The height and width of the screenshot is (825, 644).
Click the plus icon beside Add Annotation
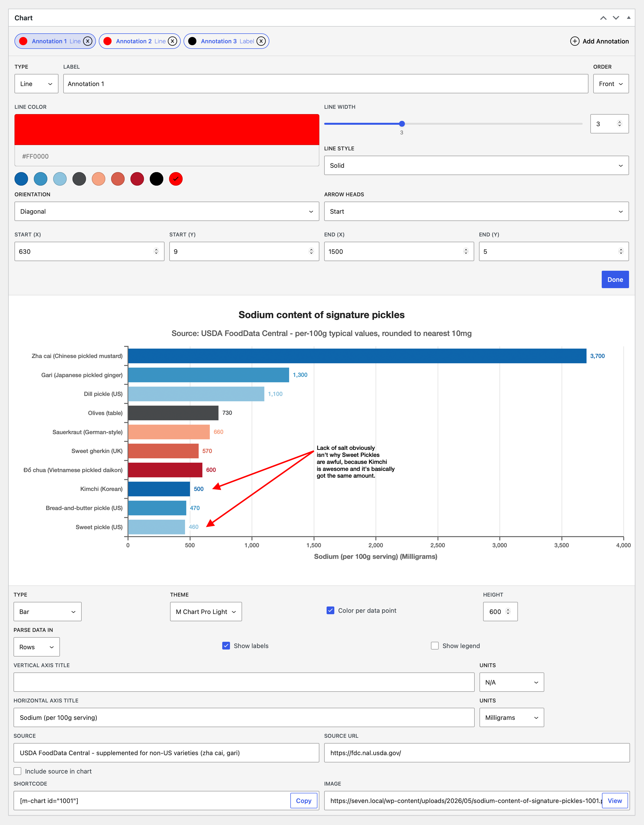pyautogui.click(x=574, y=41)
